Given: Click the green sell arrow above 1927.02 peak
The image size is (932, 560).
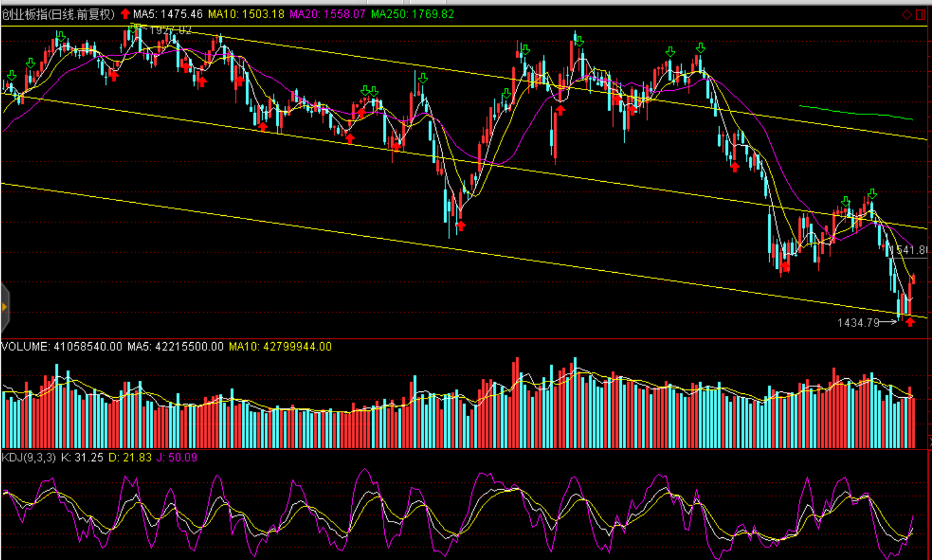Looking at the screenshot, I should click(x=134, y=27).
